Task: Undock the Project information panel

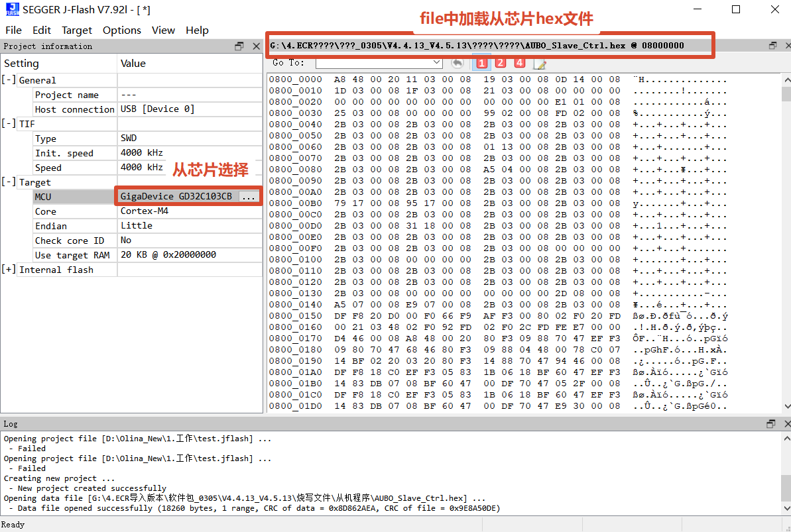Action: [239, 46]
